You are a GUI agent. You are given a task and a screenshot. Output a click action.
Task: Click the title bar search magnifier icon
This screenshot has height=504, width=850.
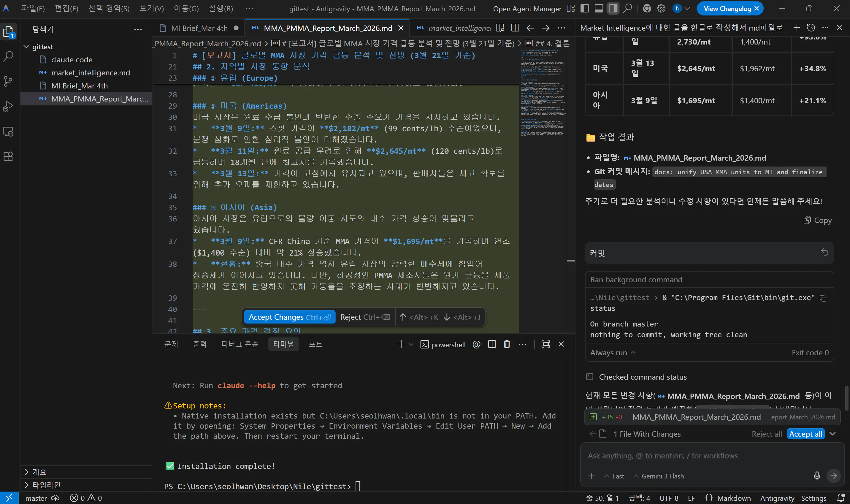pyautogui.click(x=628, y=9)
